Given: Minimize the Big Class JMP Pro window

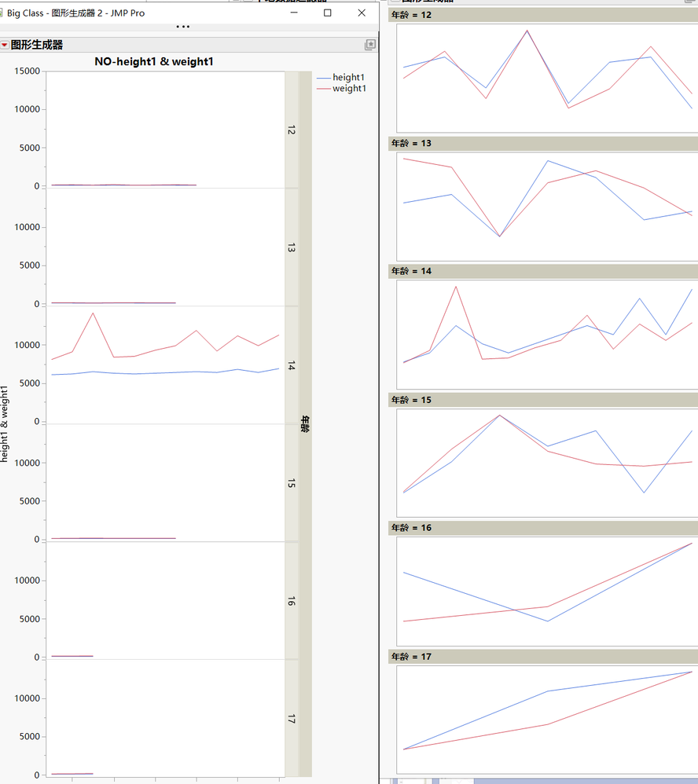Looking at the screenshot, I should 294,13.
